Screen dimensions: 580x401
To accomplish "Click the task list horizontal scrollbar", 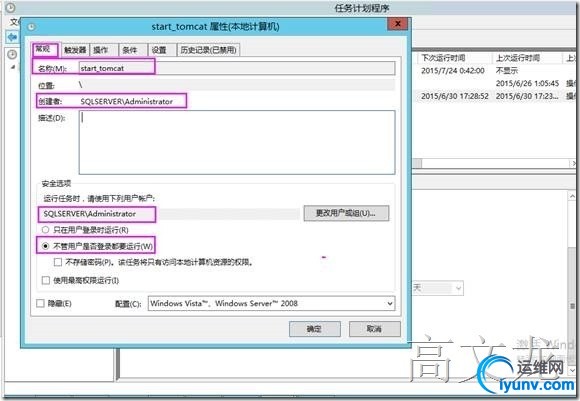I will 495,163.
